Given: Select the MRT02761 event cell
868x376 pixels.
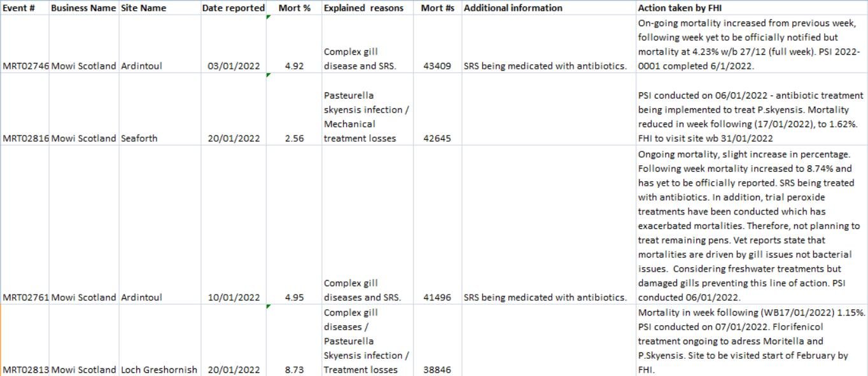Looking at the screenshot, I should pos(24,296).
